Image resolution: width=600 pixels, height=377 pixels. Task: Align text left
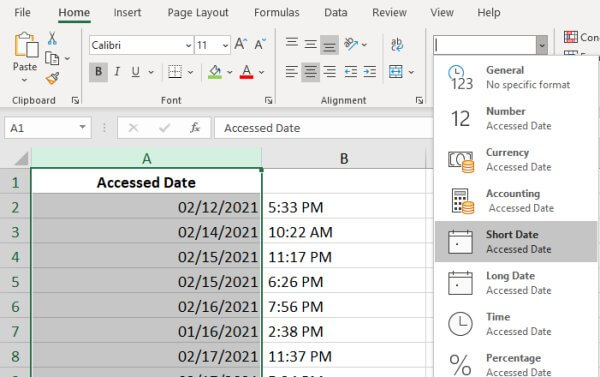pyautogui.click(x=292, y=72)
